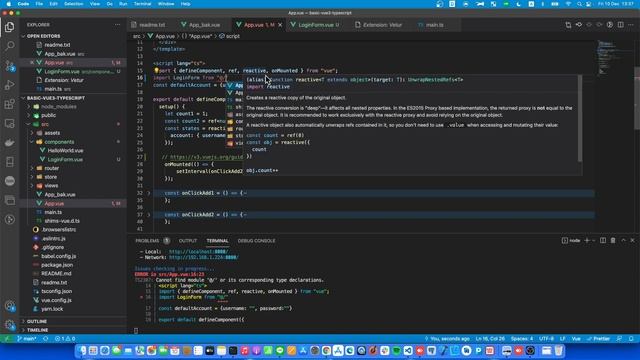Open Explorer panel ellipsis menu
640x360 pixels.
(118, 25)
